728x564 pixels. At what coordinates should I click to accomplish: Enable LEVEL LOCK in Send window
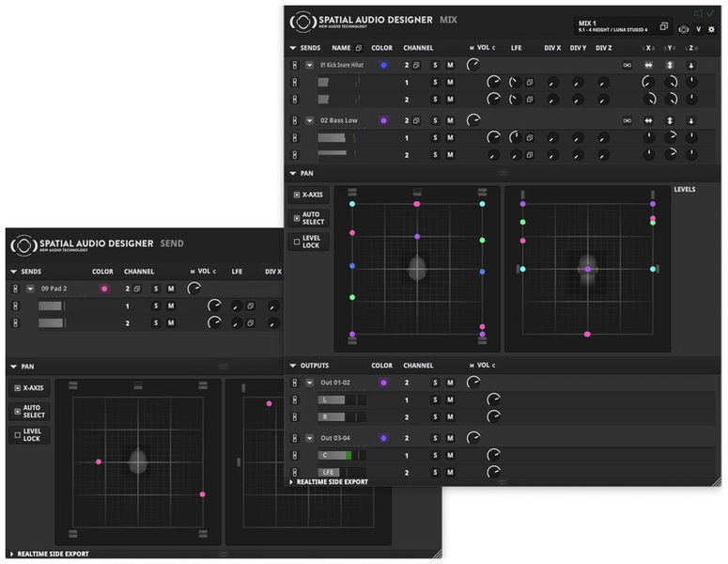tap(18, 435)
